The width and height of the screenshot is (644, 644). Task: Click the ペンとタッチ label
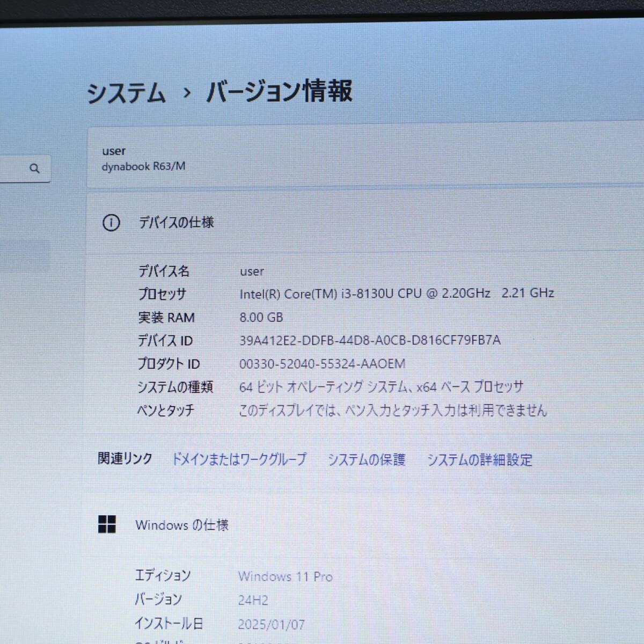(165, 411)
